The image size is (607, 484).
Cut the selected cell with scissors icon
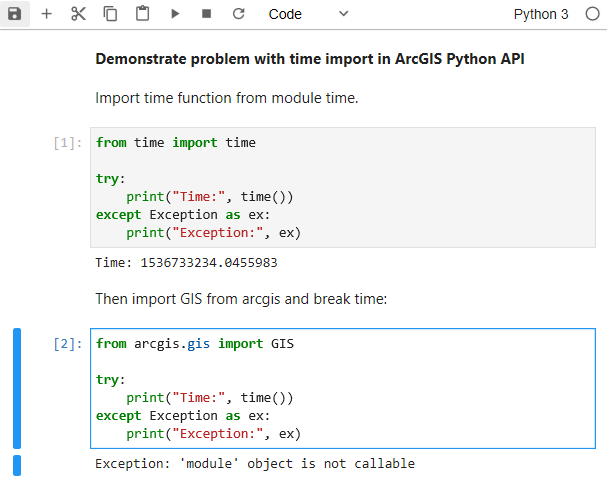coord(78,14)
